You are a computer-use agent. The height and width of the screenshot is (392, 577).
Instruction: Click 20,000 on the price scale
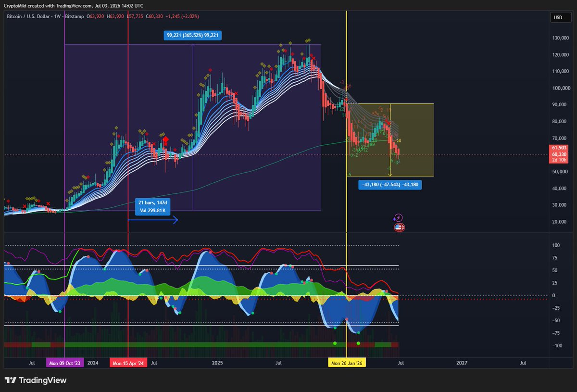tap(559, 222)
